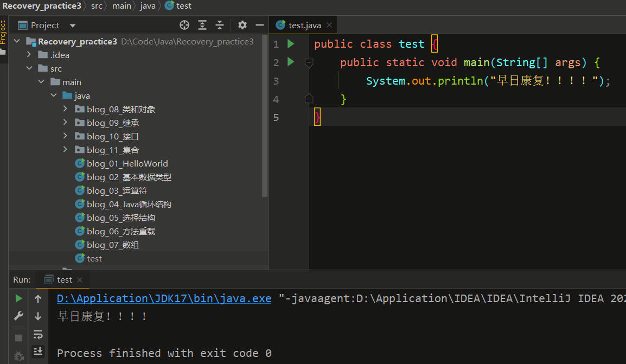Viewport: 626px width, 364px height.
Task: Open Project panel settings gear
Action: (x=242, y=25)
